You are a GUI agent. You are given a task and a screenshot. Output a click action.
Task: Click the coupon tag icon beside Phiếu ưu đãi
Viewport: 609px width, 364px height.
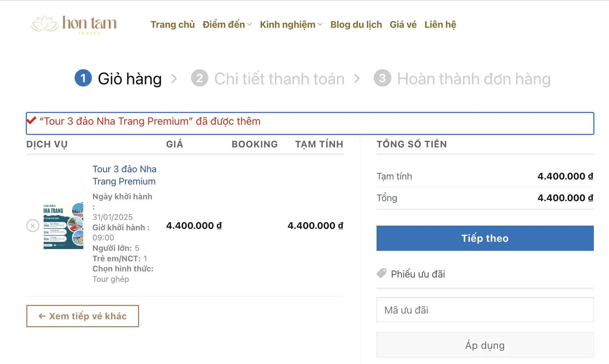(x=381, y=274)
